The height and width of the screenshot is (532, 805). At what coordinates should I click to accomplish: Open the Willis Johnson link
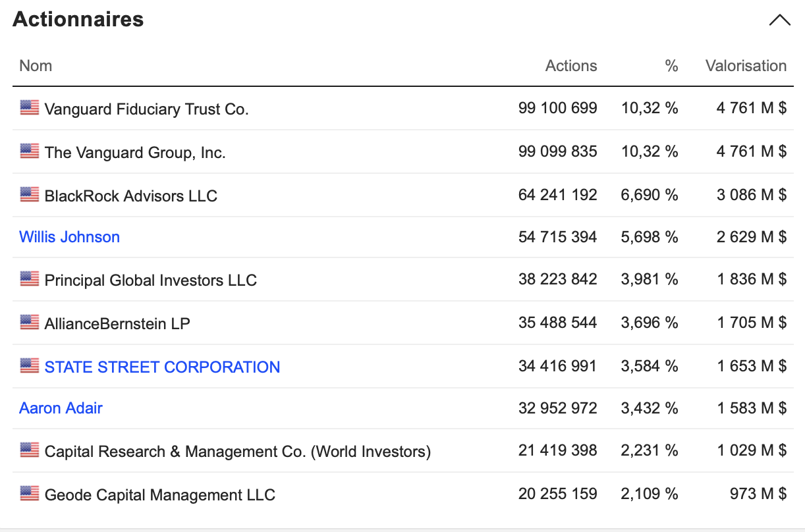pyautogui.click(x=70, y=237)
